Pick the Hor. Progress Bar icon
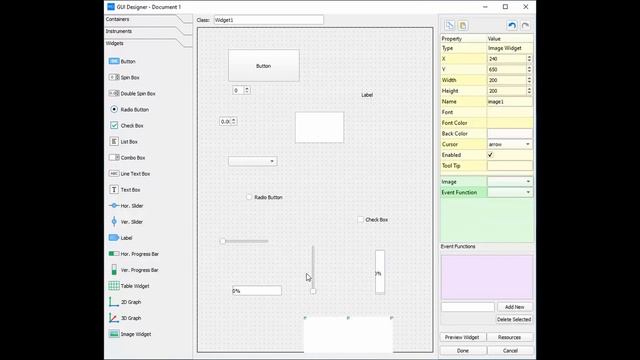The height and width of the screenshot is (360, 640). click(x=114, y=254)
